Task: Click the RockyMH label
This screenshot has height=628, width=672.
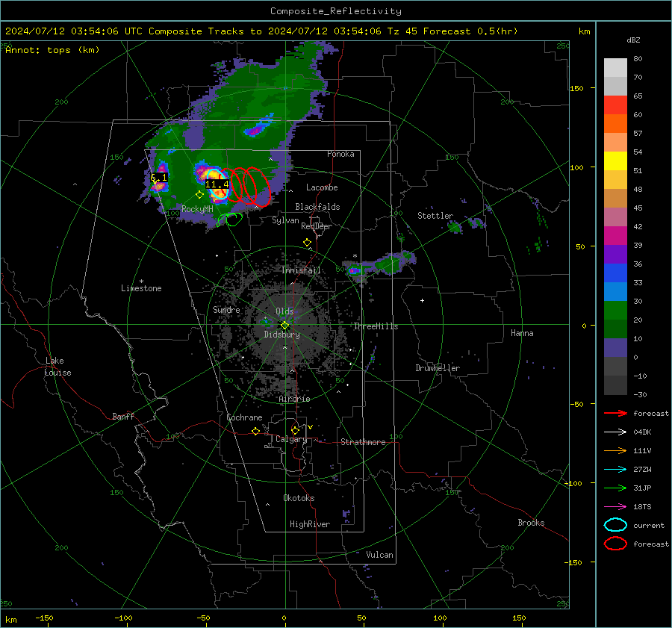Action: [197, 209]
